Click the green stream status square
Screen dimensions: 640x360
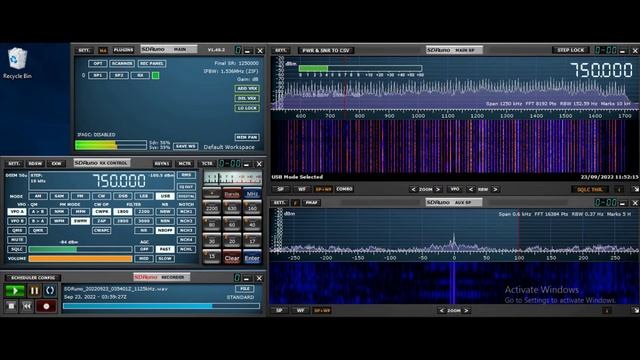pos(156,75)
